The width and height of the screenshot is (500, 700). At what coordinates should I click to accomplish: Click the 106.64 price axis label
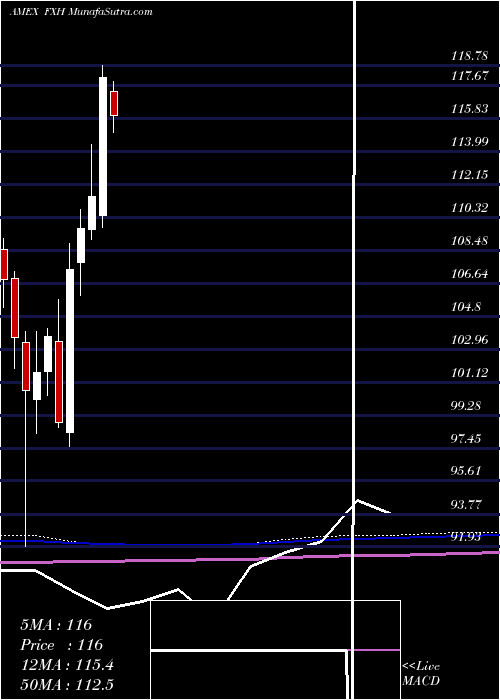point(469,274)
